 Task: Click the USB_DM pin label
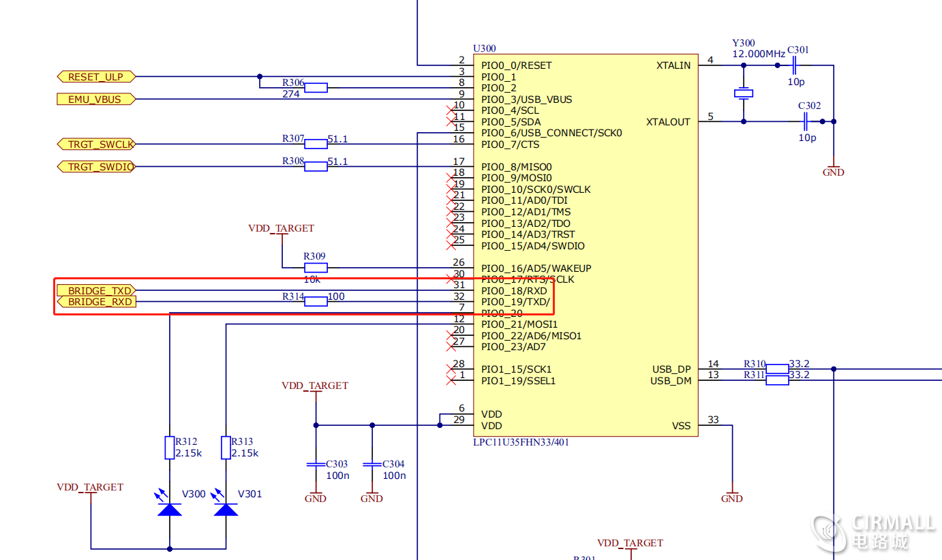tap(671, 380)
